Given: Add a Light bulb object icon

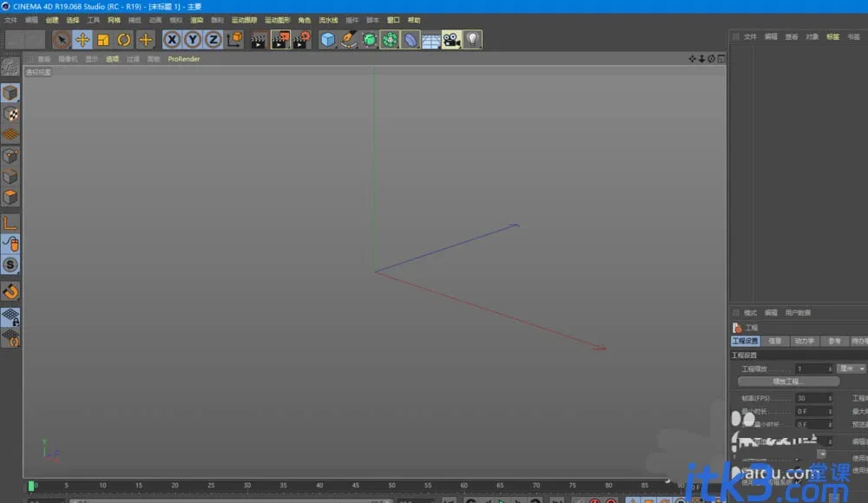Looking at the screenshot, I should [x=472, y=40].
